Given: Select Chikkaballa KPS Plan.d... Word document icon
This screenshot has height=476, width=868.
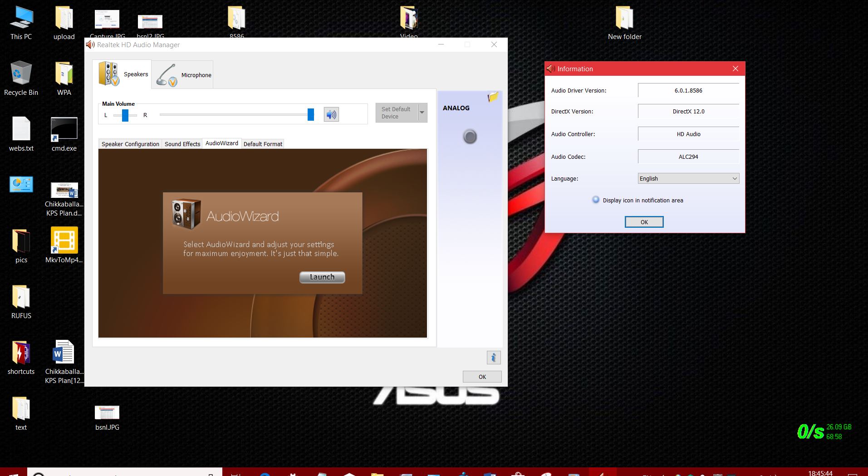Looking at the screenshot, I should tap(64, 199).
